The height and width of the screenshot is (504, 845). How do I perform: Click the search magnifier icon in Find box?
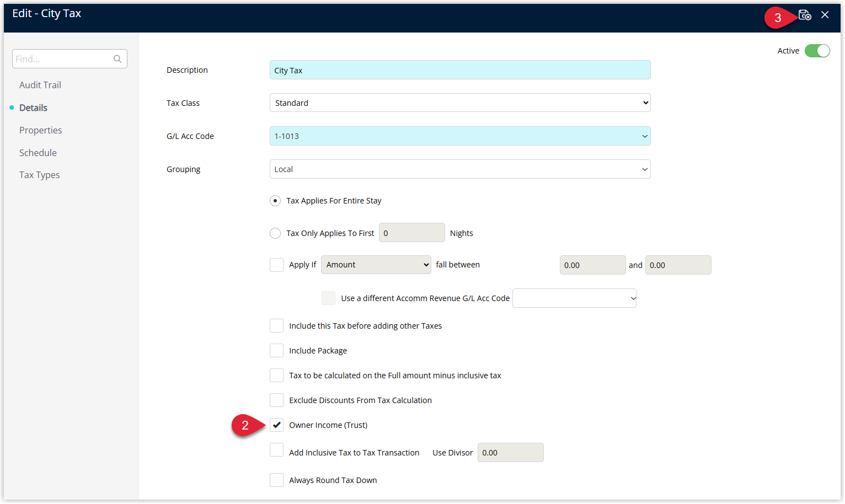point(117,59)
